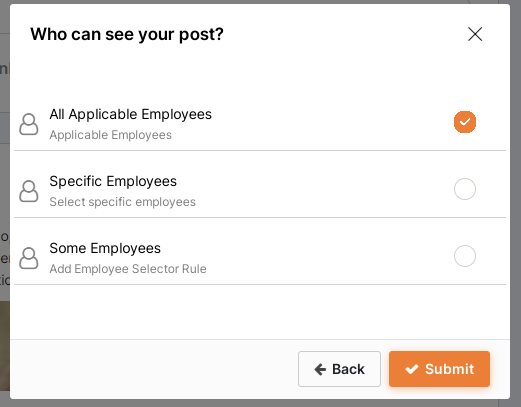Click the Back button
The height and width of the screenshot is (407, 521).
click(339, 369)
